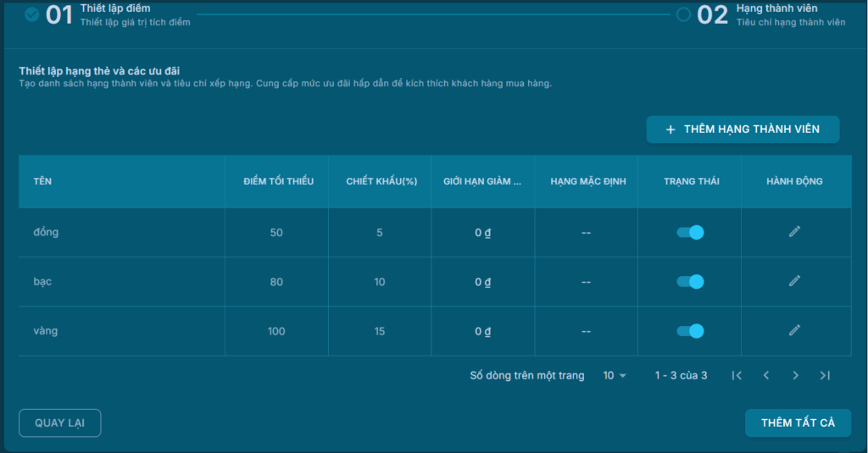This screenshot has width=868, height=453.
Task: Select the TÊN column header
Action: [42, 182]
